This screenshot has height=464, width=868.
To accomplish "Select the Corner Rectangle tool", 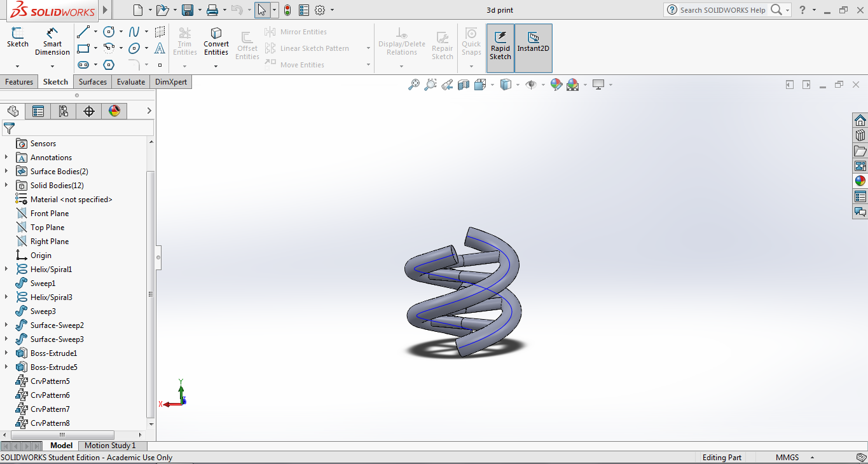I will [x=83, y=48].
